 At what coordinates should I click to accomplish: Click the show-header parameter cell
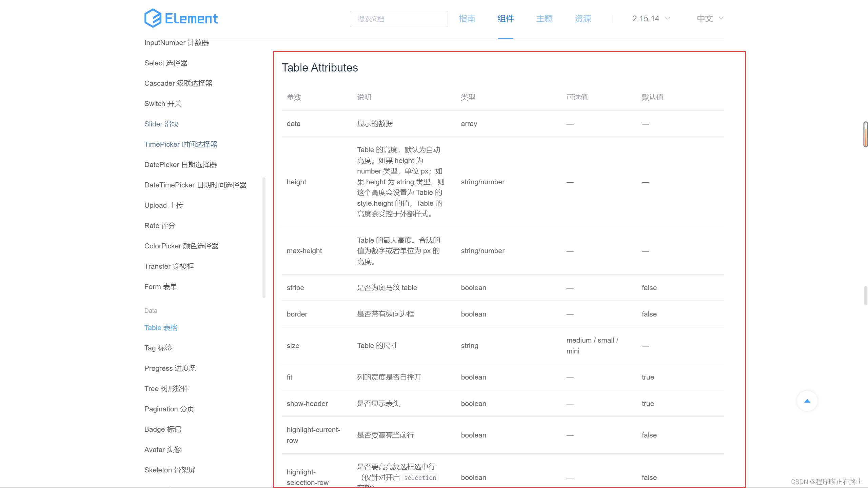pyautogui.click(x=307, y=404)
